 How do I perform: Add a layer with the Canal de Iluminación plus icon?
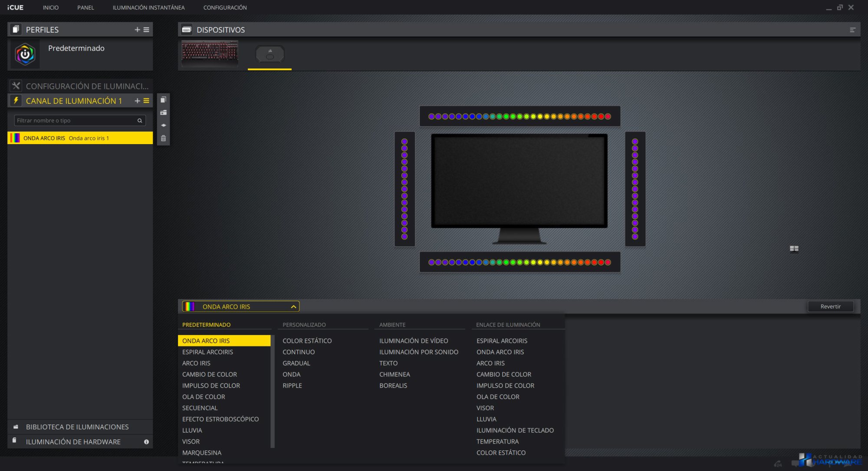tap(137, 101)
